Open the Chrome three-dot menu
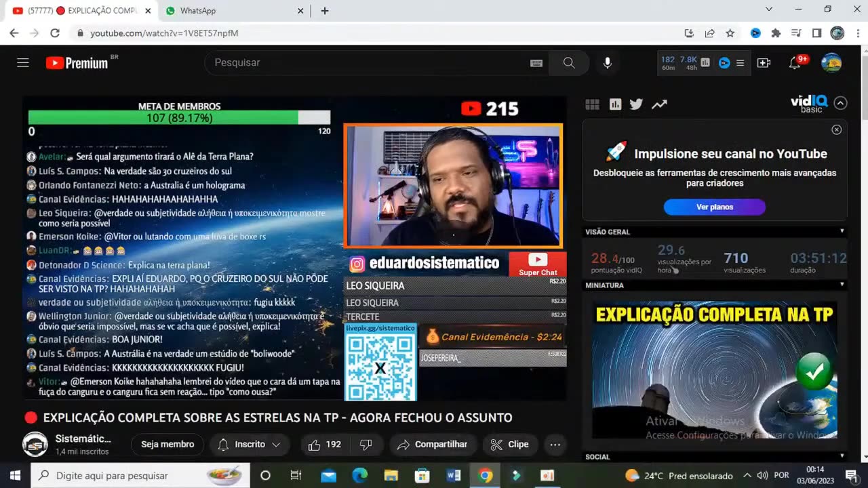The image size is (868, 488). (856, 33)
